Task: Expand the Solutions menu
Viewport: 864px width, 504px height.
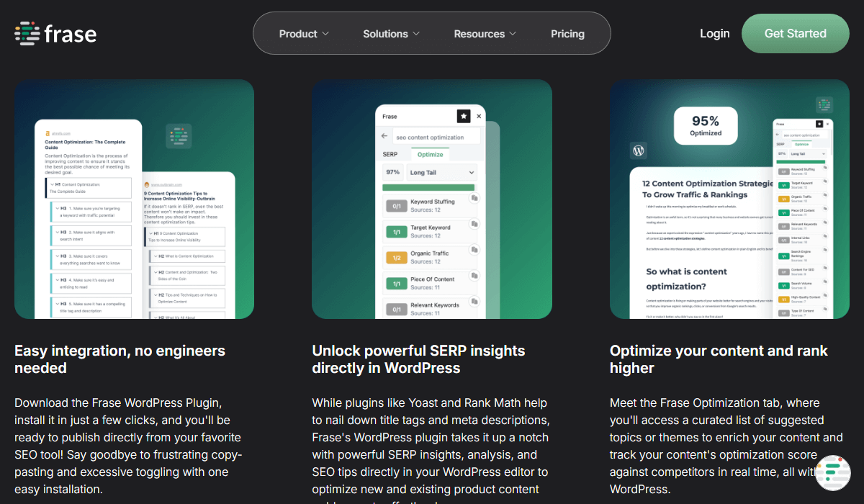Action: (392, 34)
